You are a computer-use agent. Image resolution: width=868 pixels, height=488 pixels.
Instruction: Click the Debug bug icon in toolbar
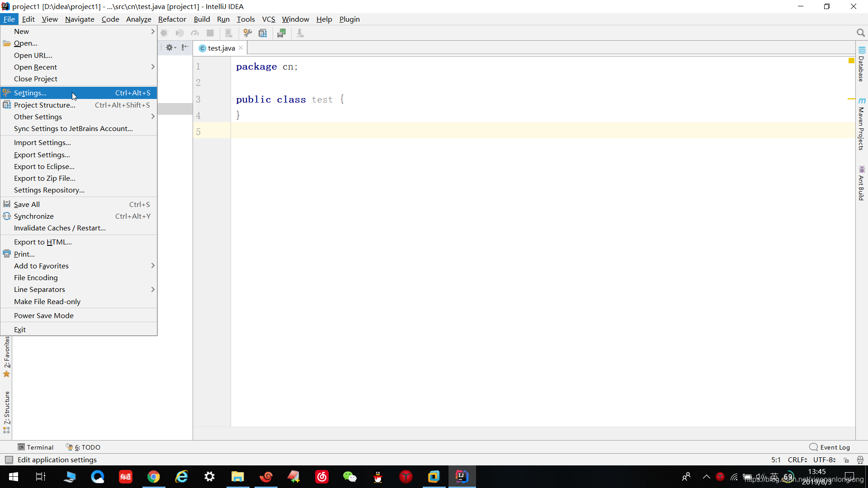(x=165, y=33)
